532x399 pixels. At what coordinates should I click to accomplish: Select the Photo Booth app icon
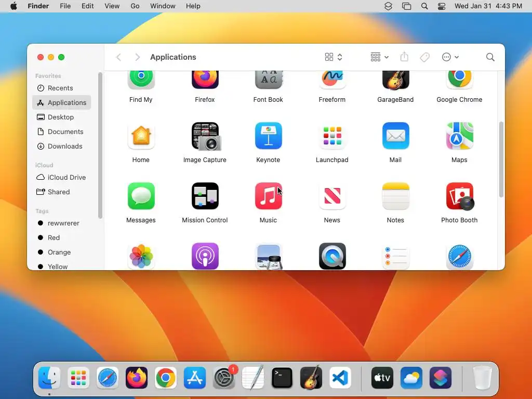[x=460, y=196]
